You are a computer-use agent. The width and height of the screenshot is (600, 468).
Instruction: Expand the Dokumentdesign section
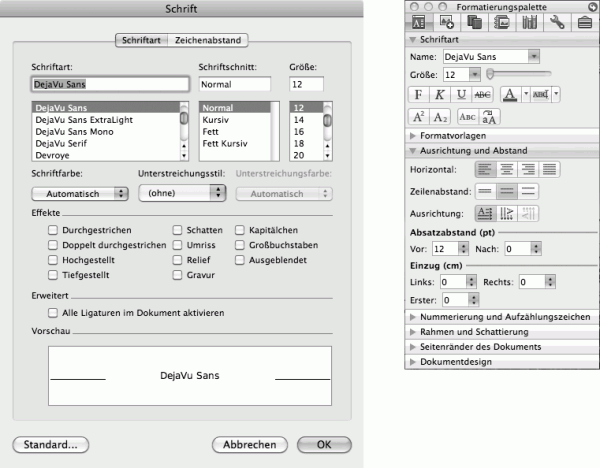click(x=412, y=362)
